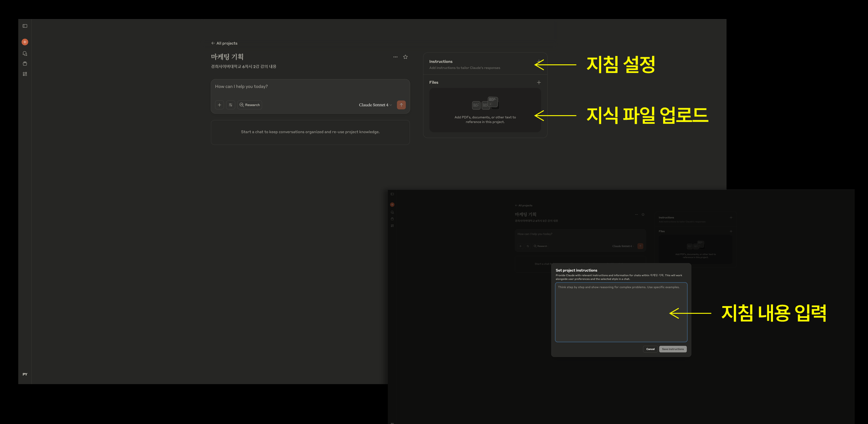
Task: Open search and tools sliders button
Action: point(230,105)
